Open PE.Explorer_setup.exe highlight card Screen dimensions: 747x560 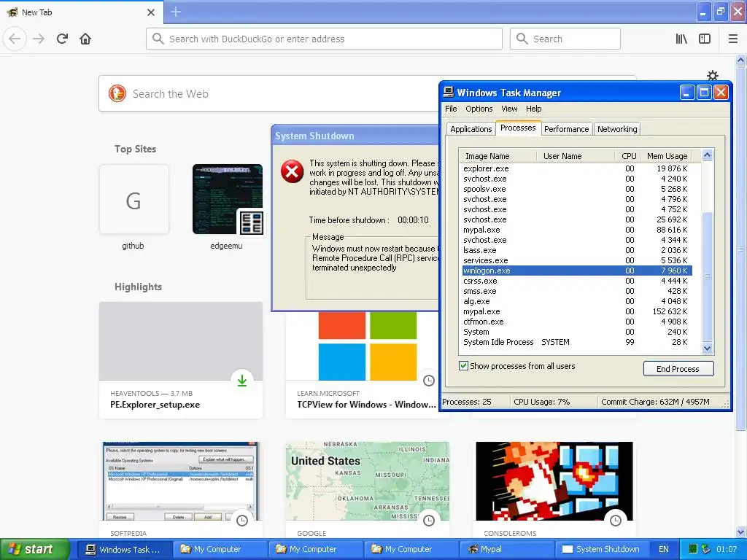click(181, 360)
